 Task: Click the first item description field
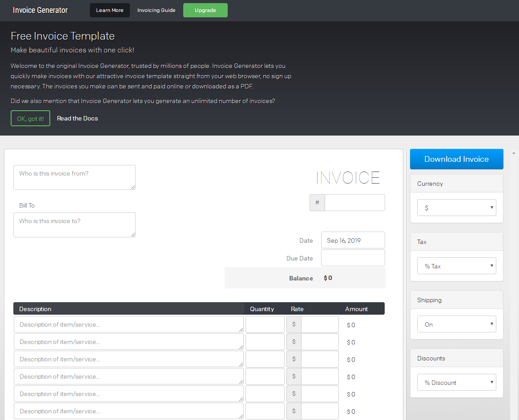129,324
